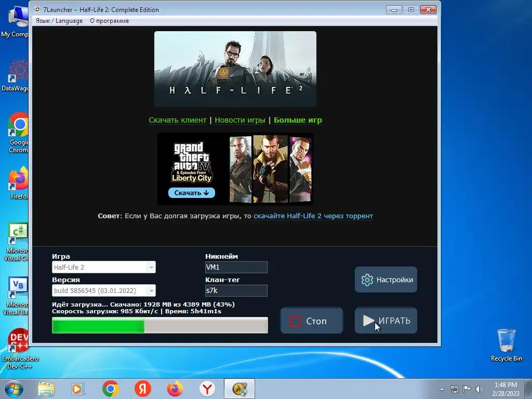Open Yandex Browser Y icon in taskbar
The height and width of the screenshot is (399, 532).
point(207,389)
